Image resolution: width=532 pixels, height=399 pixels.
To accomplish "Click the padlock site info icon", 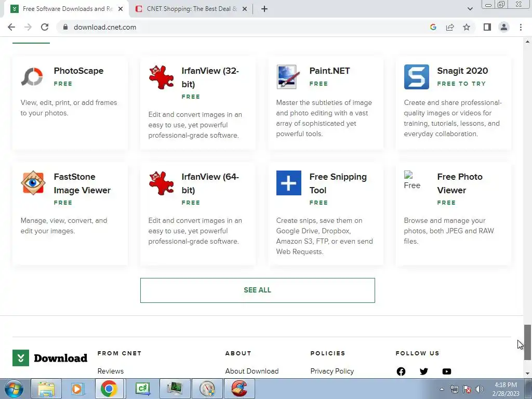I will coord(65,27).
